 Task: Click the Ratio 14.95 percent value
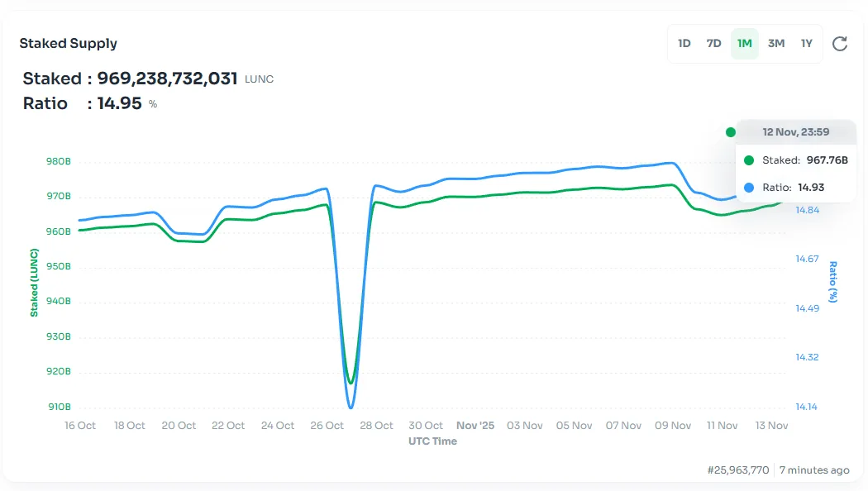(x=120, y=103)
